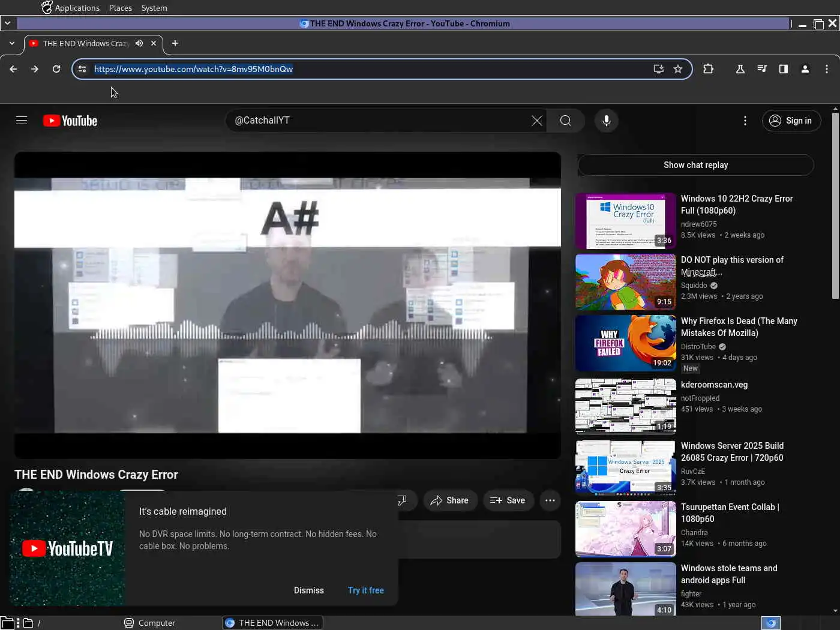The height and width of the screenshot is (630, 840).
Task: Click channel name RuvCzE
Action: (693, 472)
